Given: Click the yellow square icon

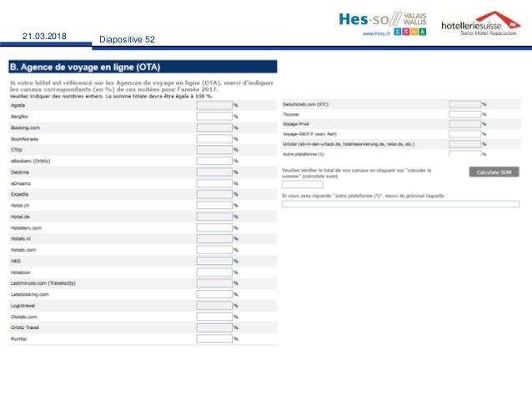Looking at the screenshot, I should click(414, 32).
